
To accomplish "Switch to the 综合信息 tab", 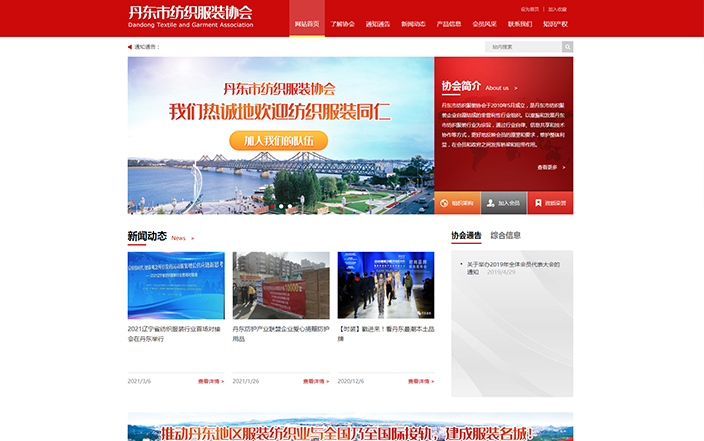I will pos(506,236).
